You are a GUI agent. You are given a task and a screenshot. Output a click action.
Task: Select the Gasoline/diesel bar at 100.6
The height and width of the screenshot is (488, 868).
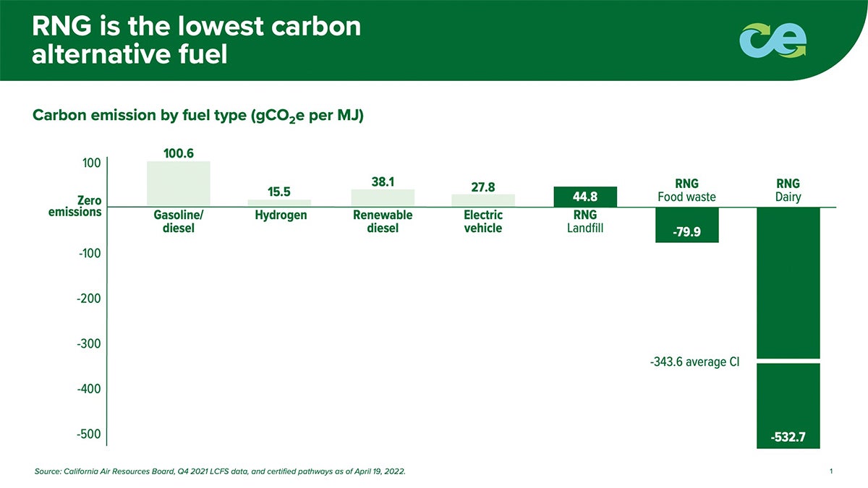point(179,184)
